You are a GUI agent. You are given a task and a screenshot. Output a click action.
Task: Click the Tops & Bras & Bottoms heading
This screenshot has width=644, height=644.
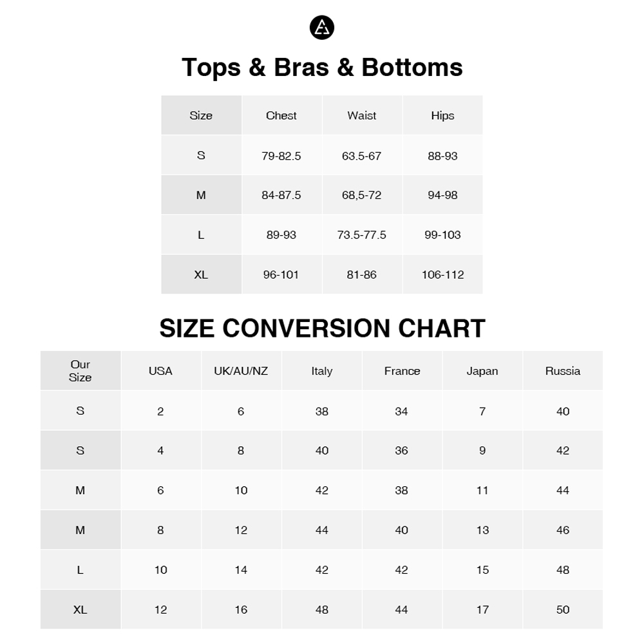pyautogui.click(x=322, y=68)
